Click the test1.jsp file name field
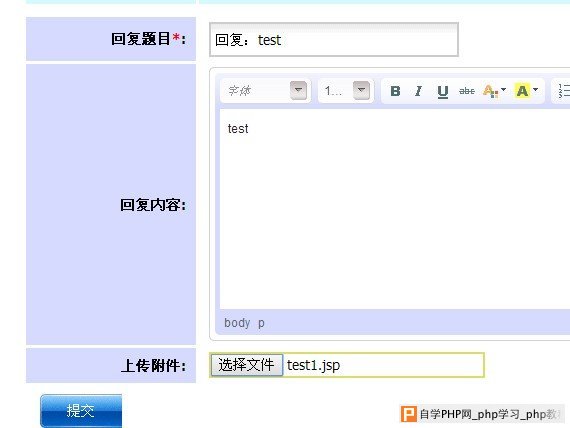This screenshot has height=428, width=570. click(383, 365)
